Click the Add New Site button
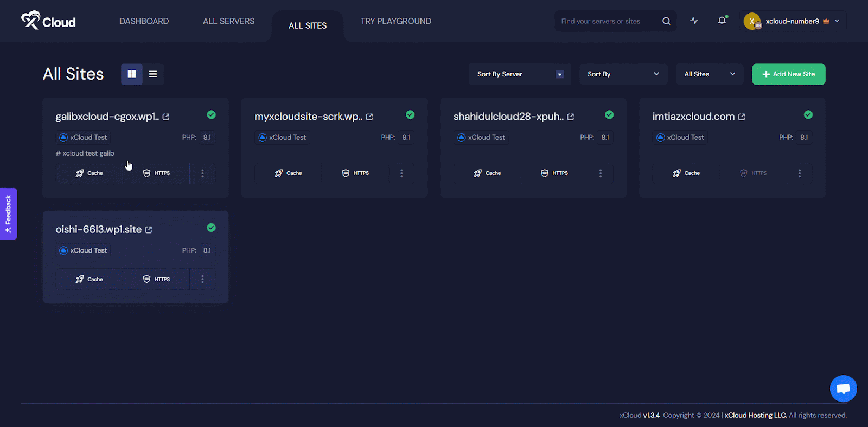Image resolution: width=868 pixels, height=427 pixels. click(788, 74)
